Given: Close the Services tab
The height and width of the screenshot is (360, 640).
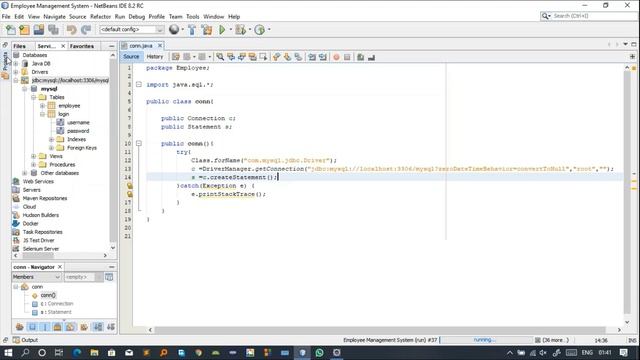Looking at the screenshot, I should tap(63, 46).
